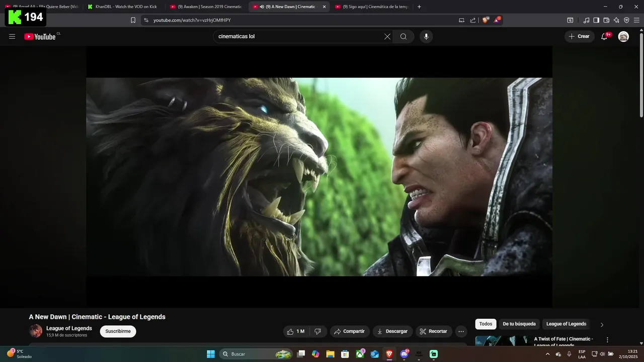Viewport: 644px width, 362px height.
Task: Open the tab search toolbar icon
Action: coord(570,20)
